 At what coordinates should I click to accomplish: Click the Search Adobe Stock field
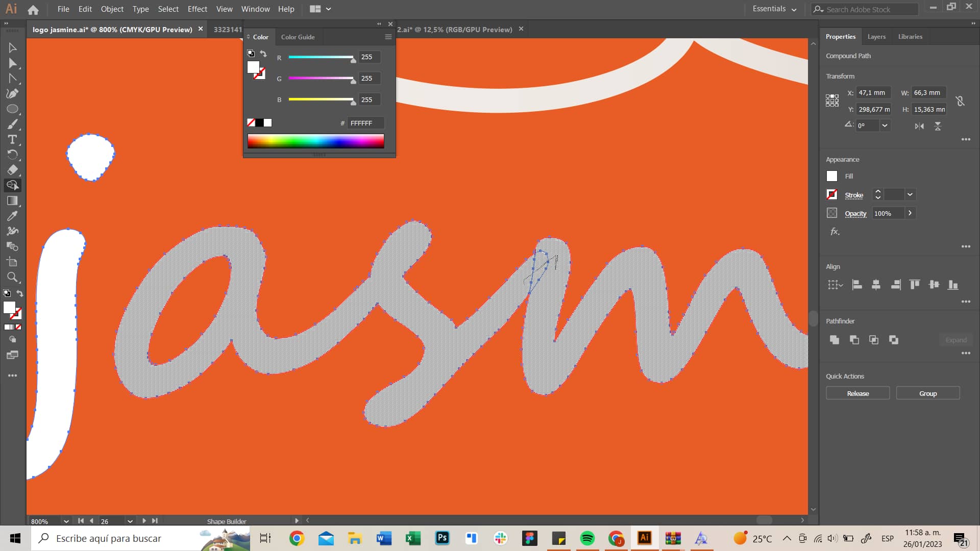865,9
